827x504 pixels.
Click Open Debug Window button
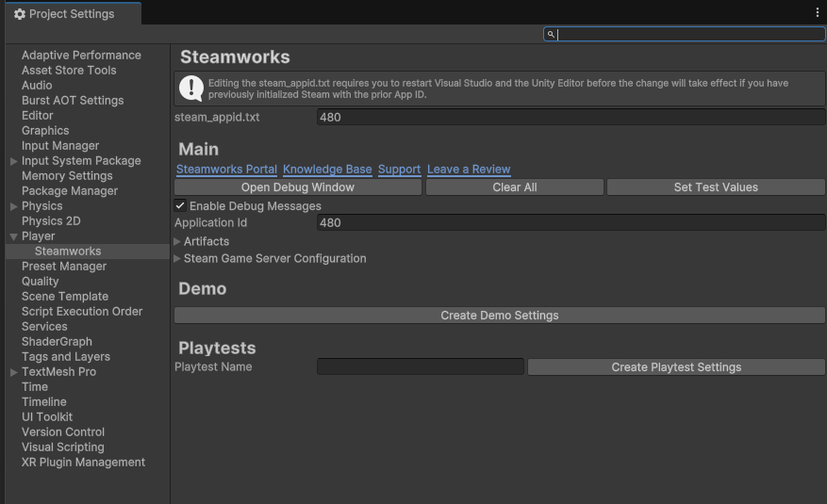pyautogui.click(x=298, y=187)
